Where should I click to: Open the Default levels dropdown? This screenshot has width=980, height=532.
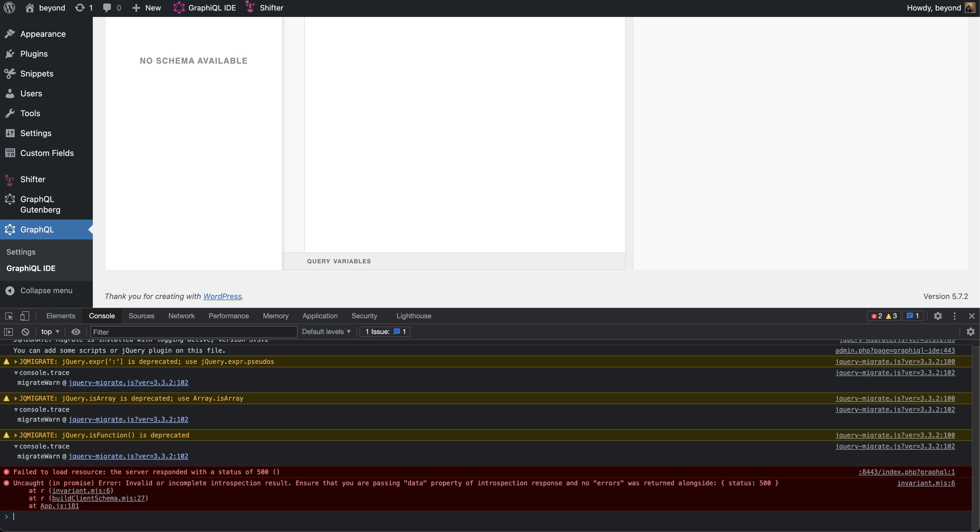(x=325, y=331)
